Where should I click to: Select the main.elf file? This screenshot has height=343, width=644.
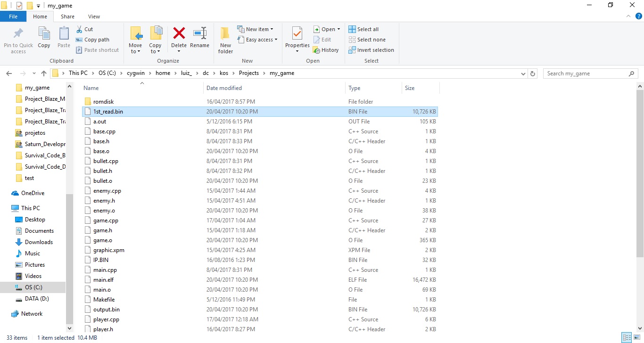click(x=260, y=280)
